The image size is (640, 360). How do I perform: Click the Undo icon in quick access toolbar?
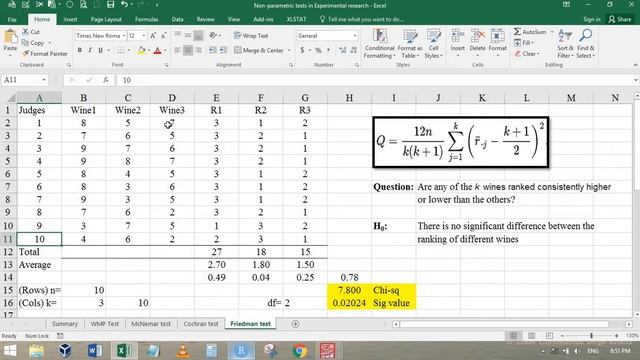[x=124, y=5]
